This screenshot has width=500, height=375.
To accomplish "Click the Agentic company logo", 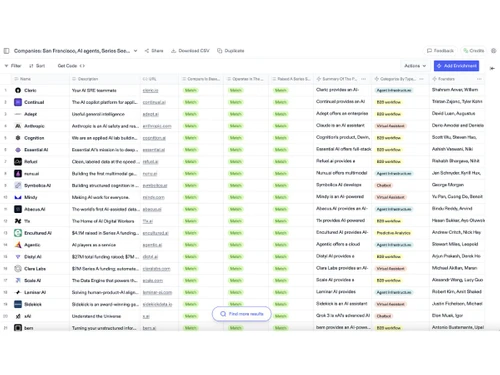I will pos(18,245).
